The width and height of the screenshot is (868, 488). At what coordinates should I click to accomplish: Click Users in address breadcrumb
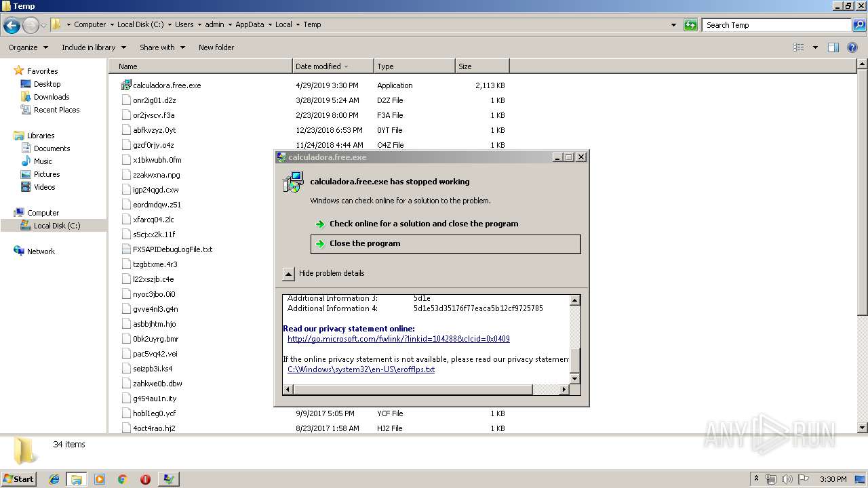pyautogui.click(x=184, y=24)
